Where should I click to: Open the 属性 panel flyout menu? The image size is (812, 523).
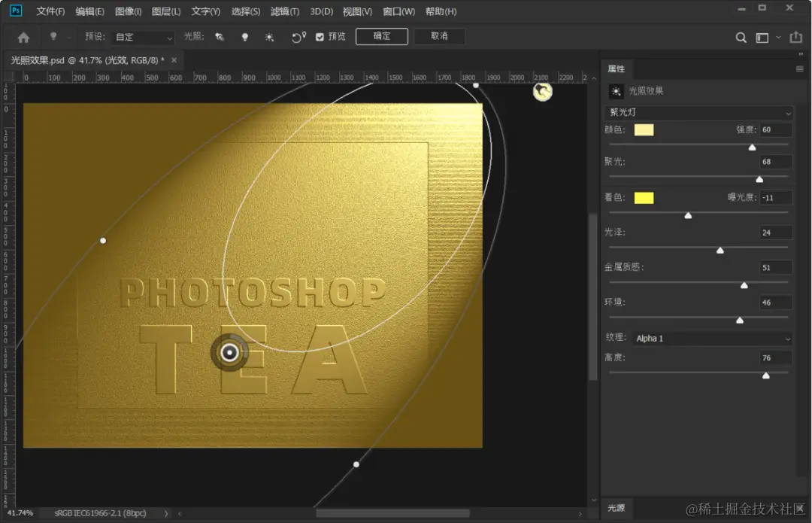tap(799, 69)
